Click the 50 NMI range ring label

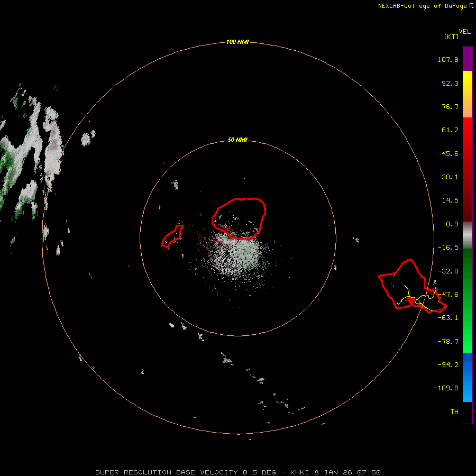[237, 140]
